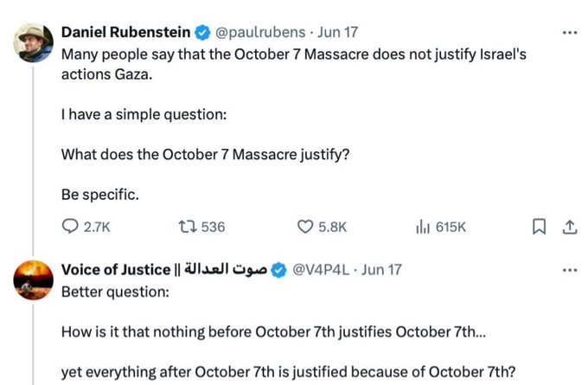Open more options on Voice of Justice reply
The width and height of the screenshot is (588, 385).
569,270
